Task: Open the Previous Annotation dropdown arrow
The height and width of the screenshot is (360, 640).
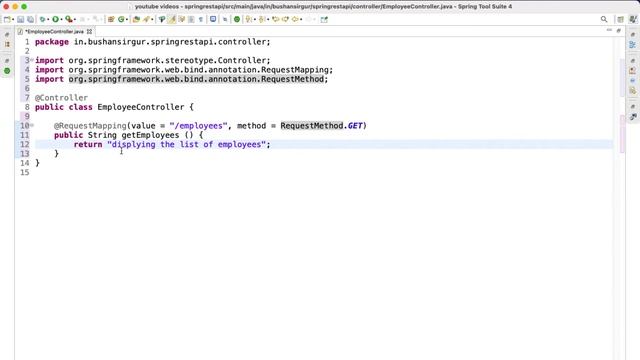Action: click(x=268, y=20)
